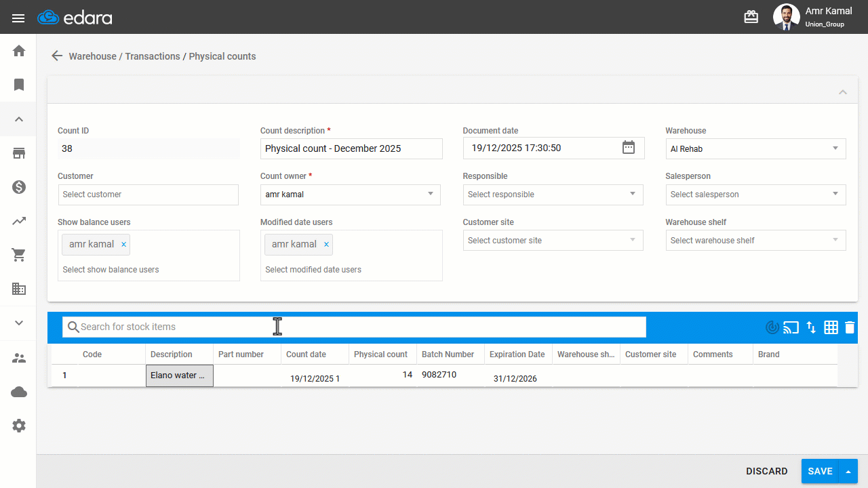Click the DISCARD button

767,471
